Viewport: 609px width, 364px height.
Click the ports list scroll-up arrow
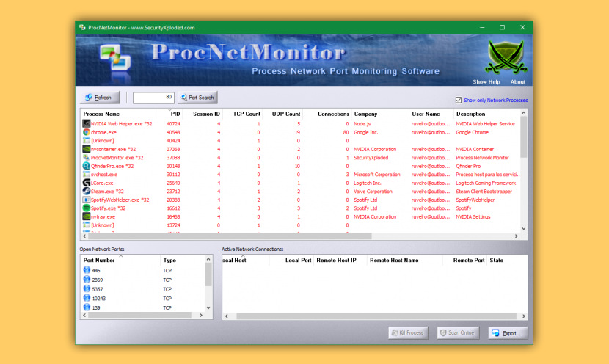pos(208,259)
